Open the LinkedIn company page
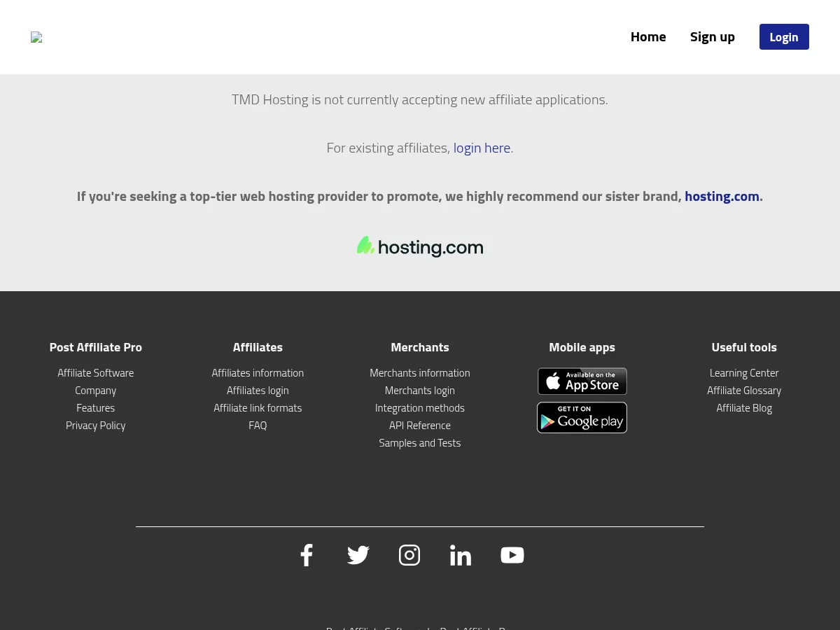 [461, 555]
